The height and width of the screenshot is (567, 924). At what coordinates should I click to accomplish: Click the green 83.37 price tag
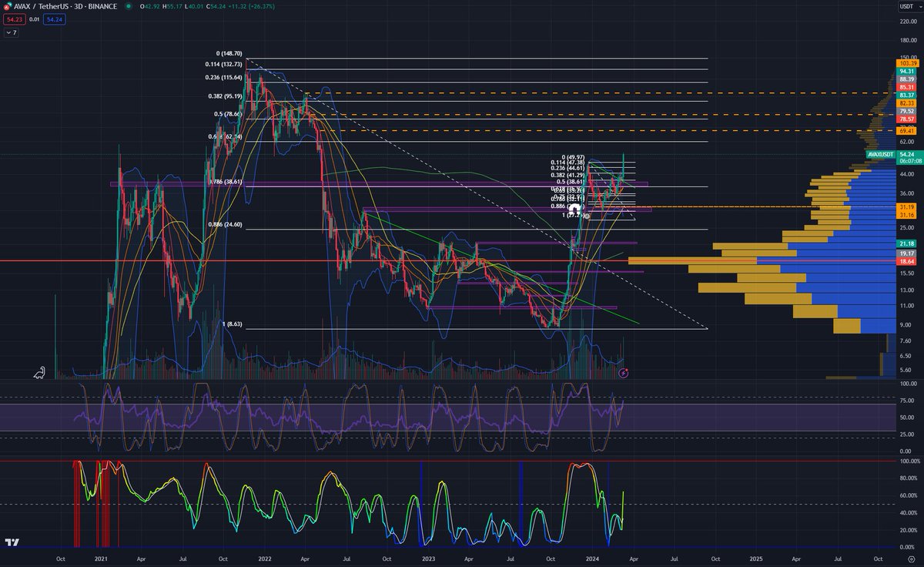pyautogui.click(x=906, y=95)
